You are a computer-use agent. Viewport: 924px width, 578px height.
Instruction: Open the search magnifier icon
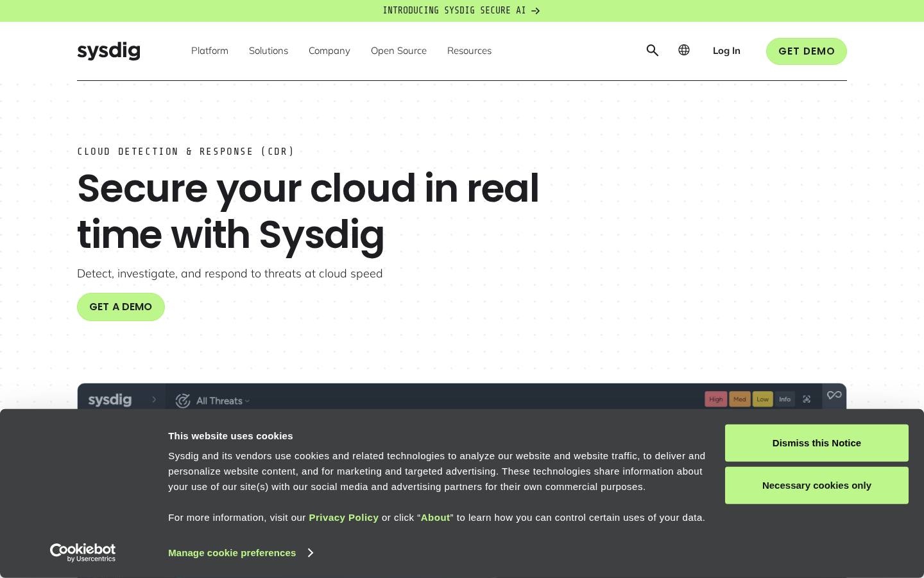pyautogui.click(x=653, y=51)
